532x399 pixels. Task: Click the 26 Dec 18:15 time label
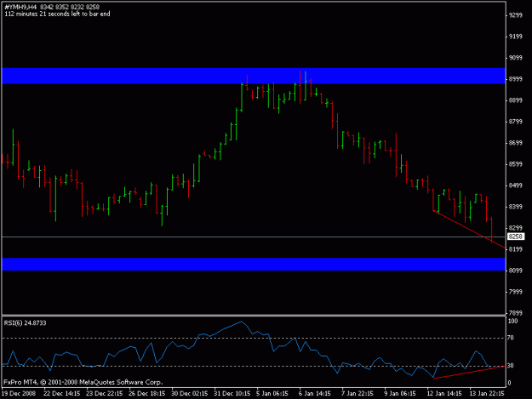147,394
